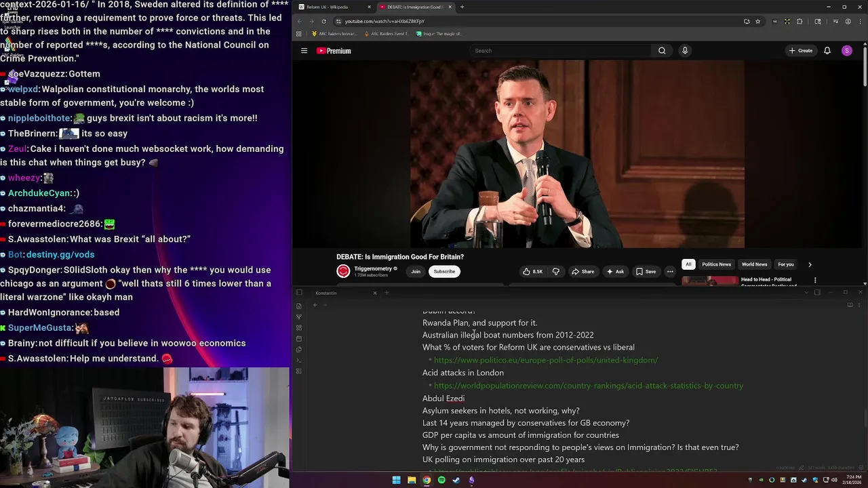This screenshot has width=868, height=488.
Task: Open ARC Raiders Interactive bookmark
Action: point(334,33)
